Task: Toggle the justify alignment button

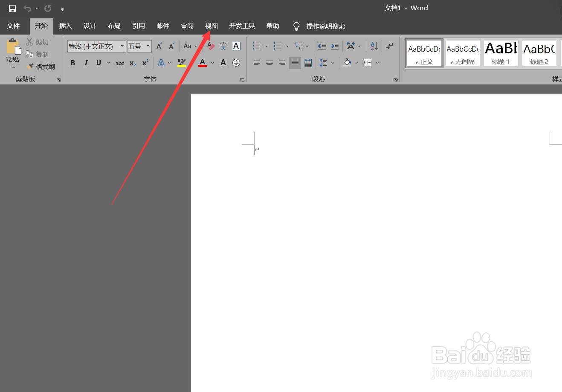Action: (x=295, y=63)
